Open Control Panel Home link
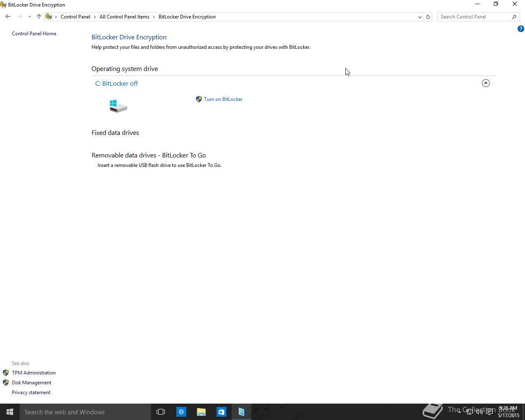525x420 pixels. click(34, 34)
